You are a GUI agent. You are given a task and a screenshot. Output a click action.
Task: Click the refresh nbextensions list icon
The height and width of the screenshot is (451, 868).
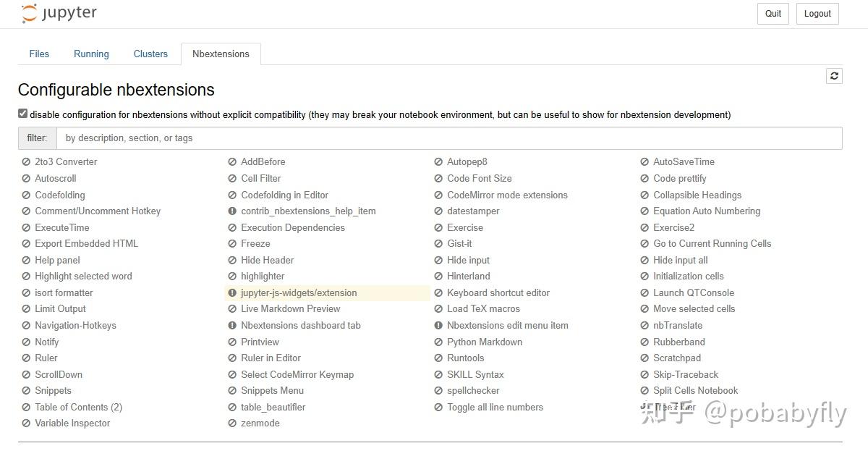[x=834, y=76]
